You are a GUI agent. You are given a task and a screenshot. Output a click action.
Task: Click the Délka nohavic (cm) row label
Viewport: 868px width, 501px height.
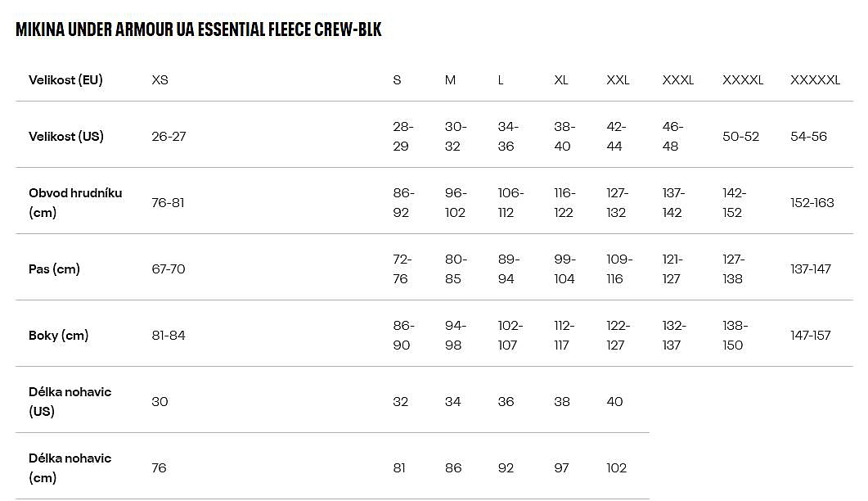click(x=70, y=468)
